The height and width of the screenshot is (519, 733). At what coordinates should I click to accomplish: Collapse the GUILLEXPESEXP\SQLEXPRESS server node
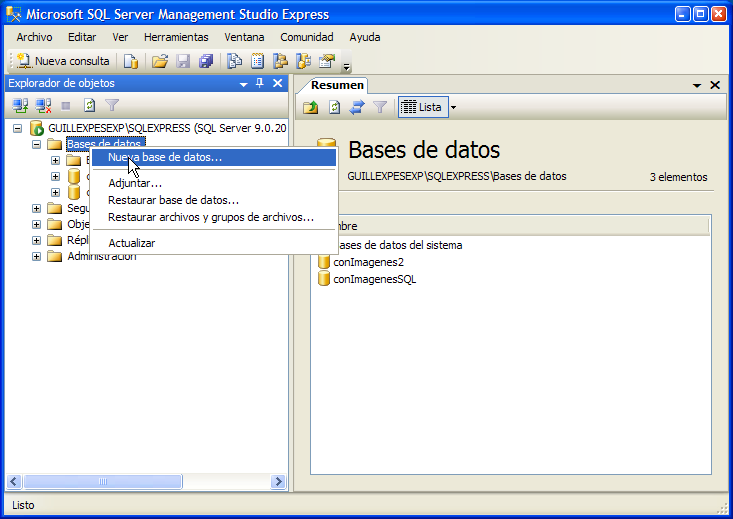(17, 128)
